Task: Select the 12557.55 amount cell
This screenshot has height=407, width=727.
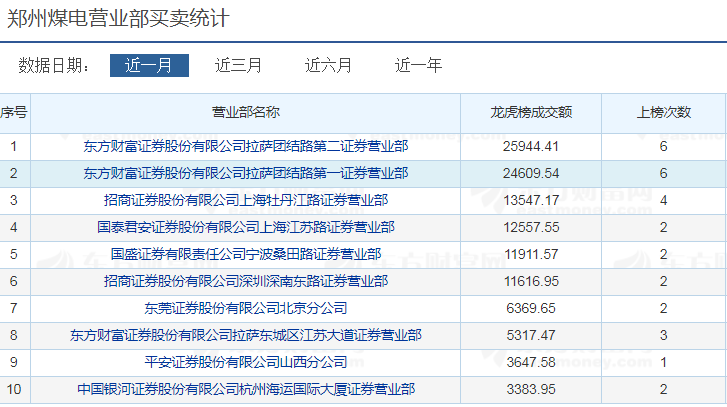Action: pos(531,227)
